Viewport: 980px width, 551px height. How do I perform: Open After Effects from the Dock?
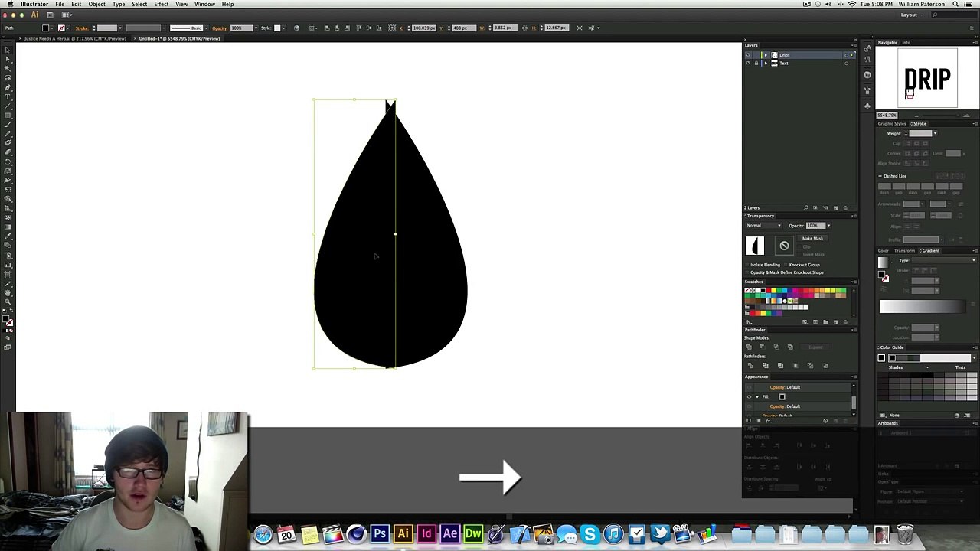[x=450, y=533]
